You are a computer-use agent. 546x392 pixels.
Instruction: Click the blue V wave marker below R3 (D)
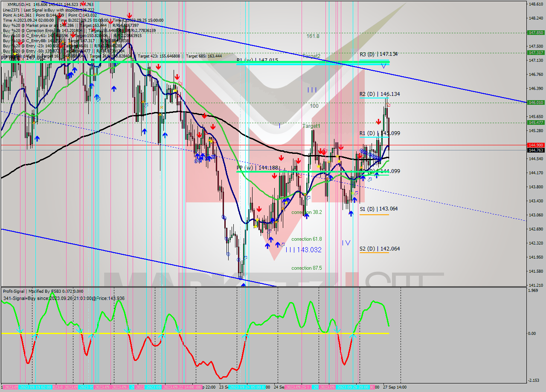tap(384, 66)
